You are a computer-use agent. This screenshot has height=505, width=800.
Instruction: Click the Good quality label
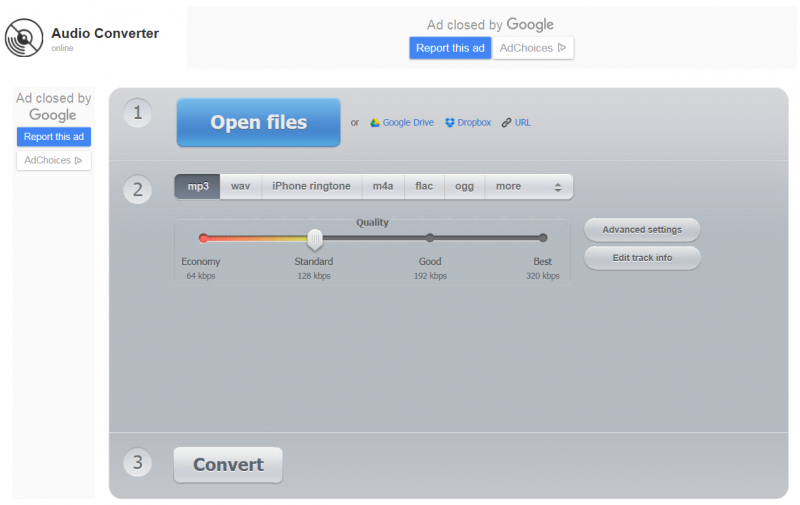pos(430,261)
